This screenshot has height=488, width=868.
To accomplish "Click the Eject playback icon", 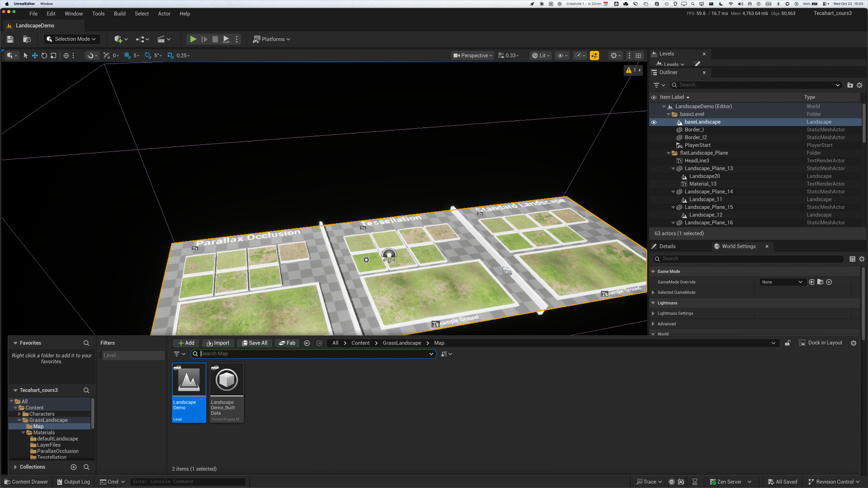I will pyautogui.click(x=226, y=39).
